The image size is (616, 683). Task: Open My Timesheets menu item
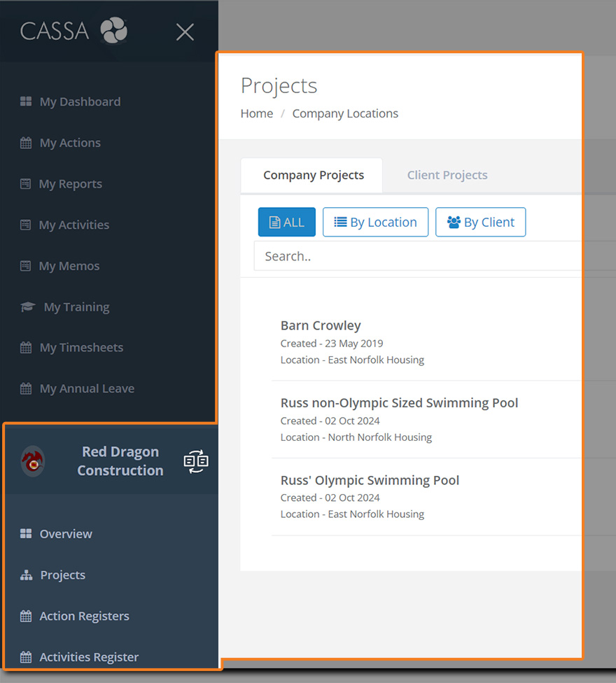pos(80,348)
